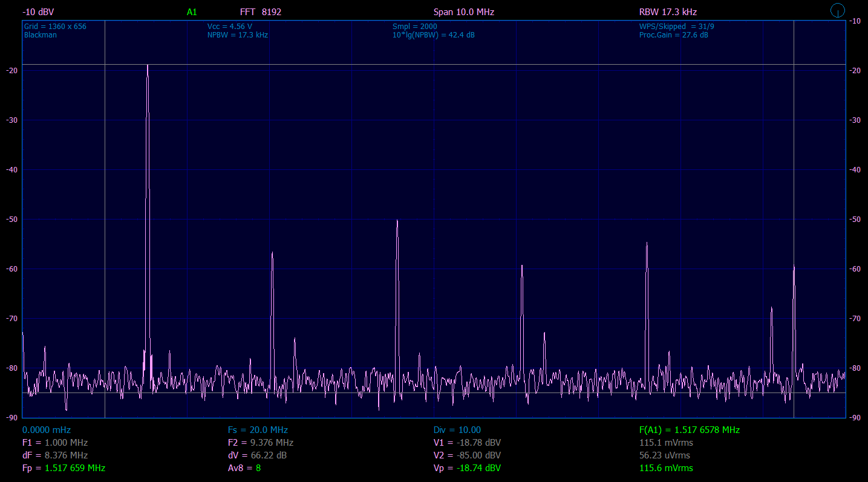The height and width of the screenshot is (482, 868).
Task: Click the WPS/Skipped = 31/9 readout
Action: point(677,27)
